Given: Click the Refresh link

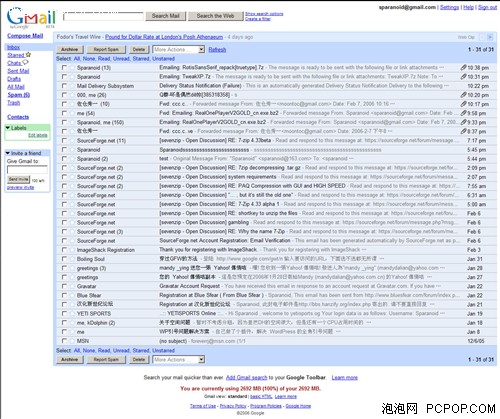Looking at the screenshot, I should [217, 50].
